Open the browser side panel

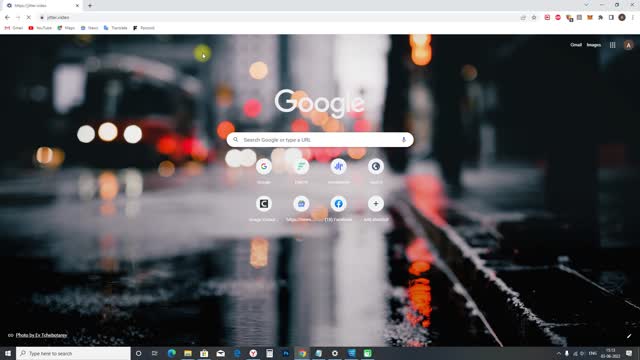click(x=611, y=18)
